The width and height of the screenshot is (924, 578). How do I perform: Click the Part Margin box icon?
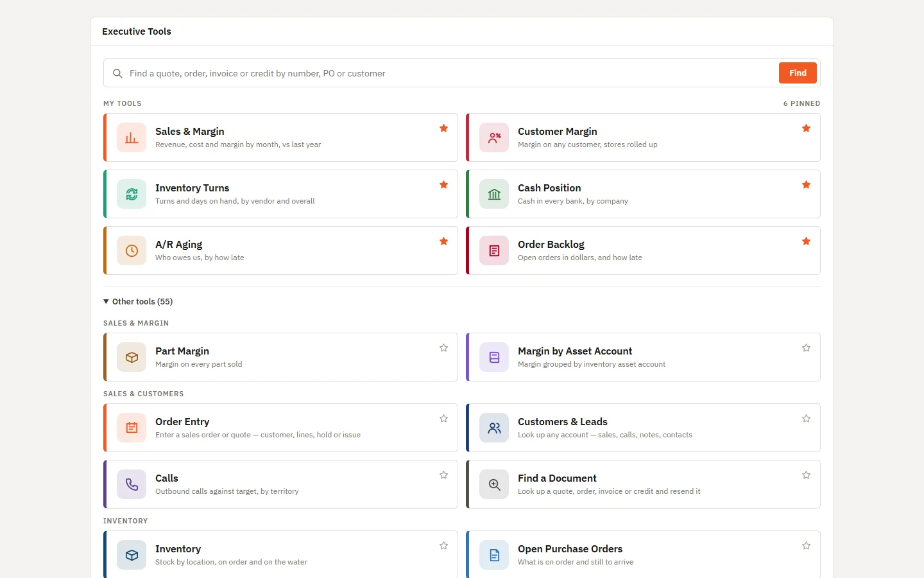(132, 357)
